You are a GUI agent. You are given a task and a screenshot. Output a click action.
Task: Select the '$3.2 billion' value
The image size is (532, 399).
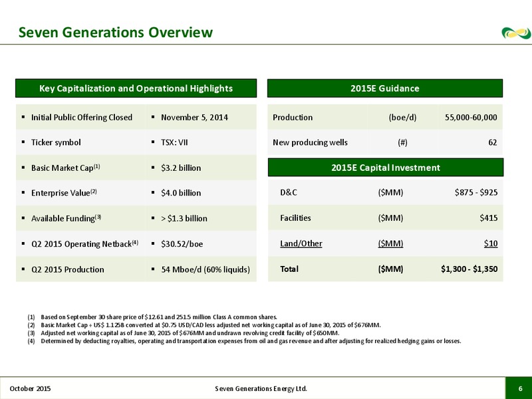tap(181, 168)
